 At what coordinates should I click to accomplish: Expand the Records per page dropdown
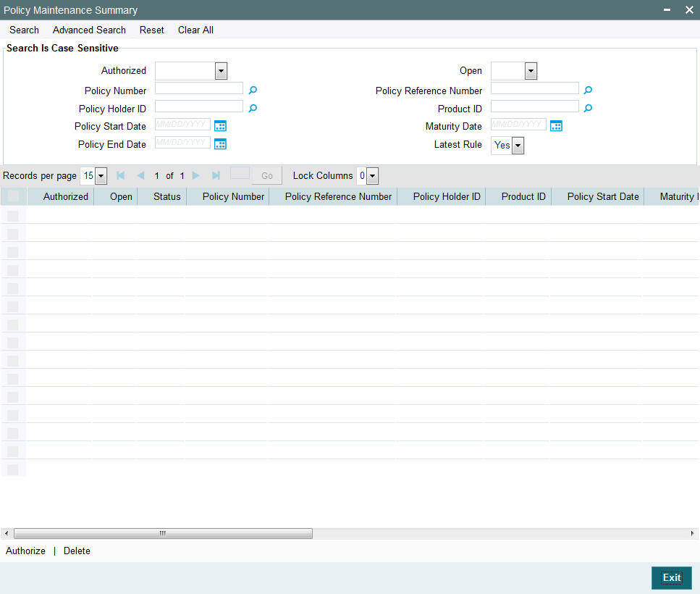point(101,176)
